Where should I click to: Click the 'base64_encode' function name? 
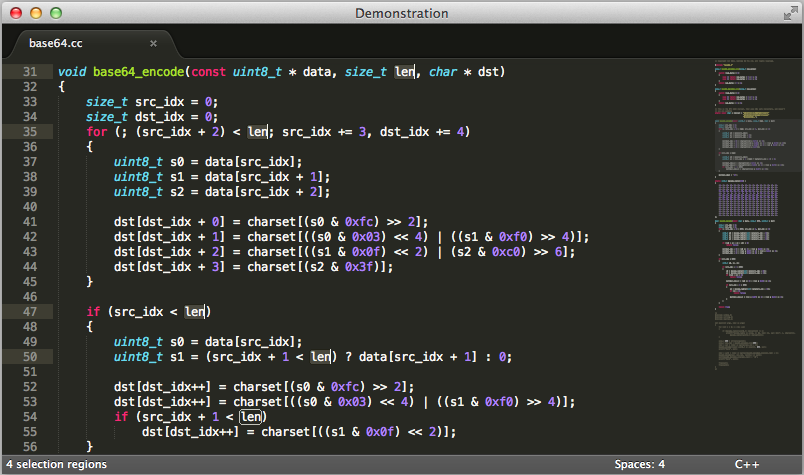(138, 72)
